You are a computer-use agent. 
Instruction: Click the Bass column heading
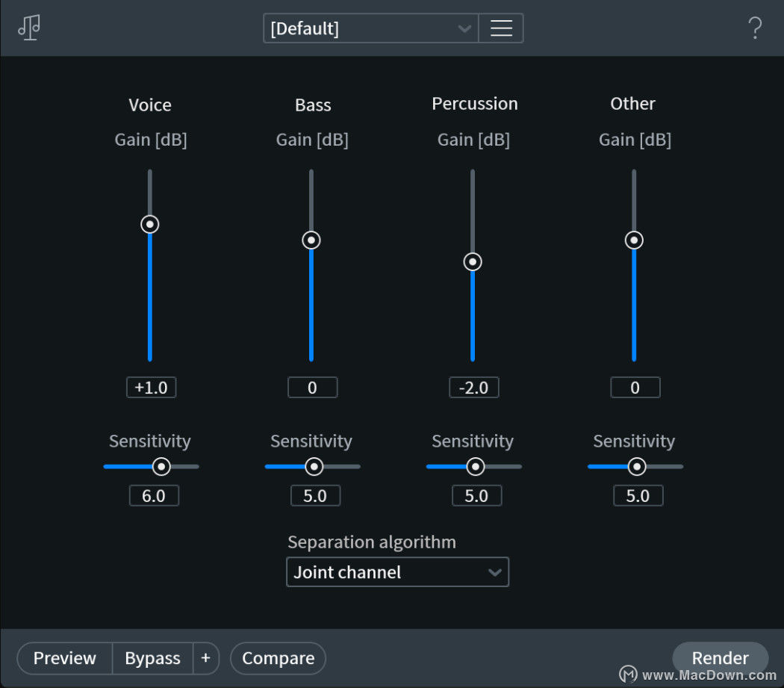pyautogui.click(x=313, y=105)
